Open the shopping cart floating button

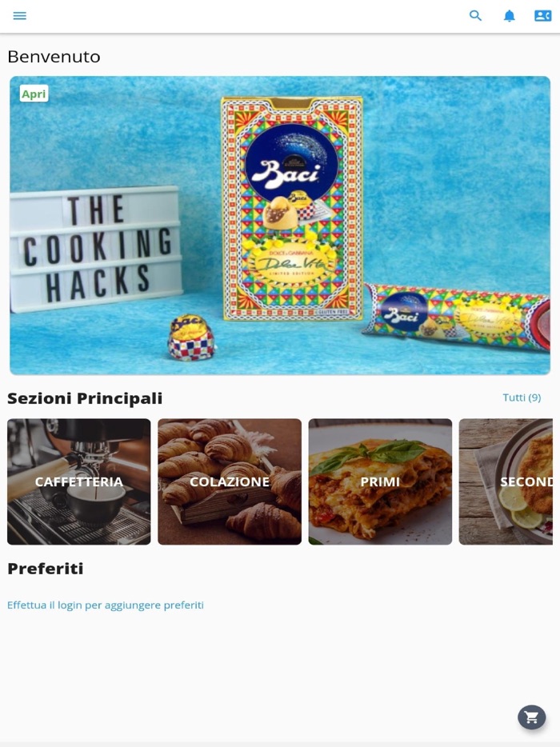pos(531,717)
